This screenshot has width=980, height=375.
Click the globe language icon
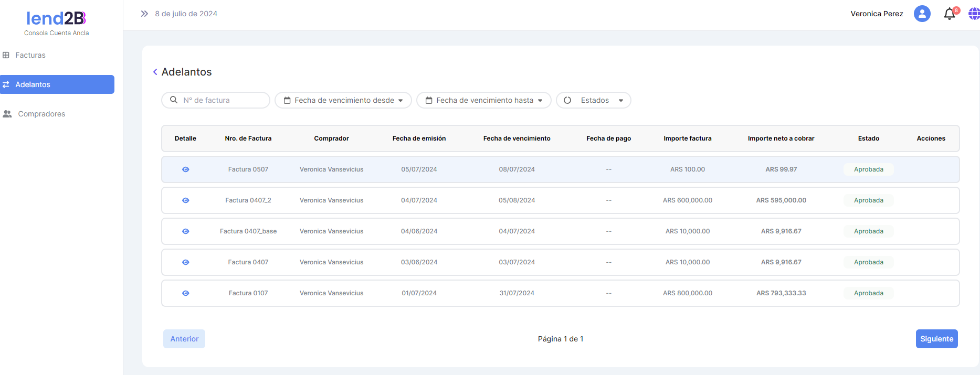pyautogui.click(x=974, y=14)
